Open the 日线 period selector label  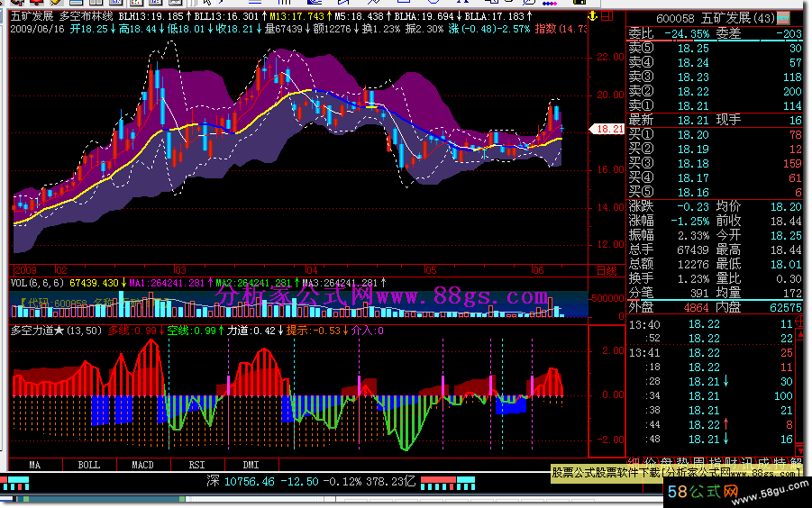[x=607, y=270]
